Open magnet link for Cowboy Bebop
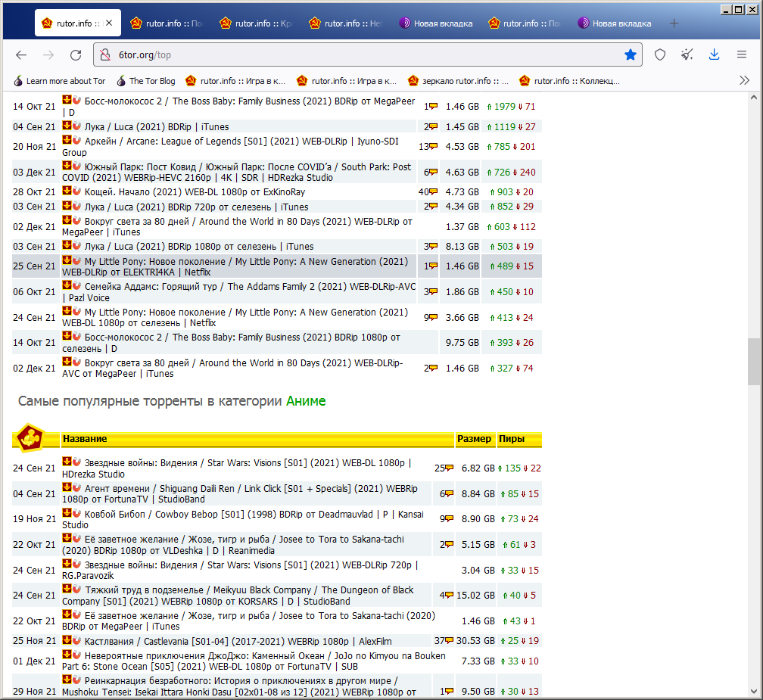This screenshot has height=700, width=763. pos(76,513)
